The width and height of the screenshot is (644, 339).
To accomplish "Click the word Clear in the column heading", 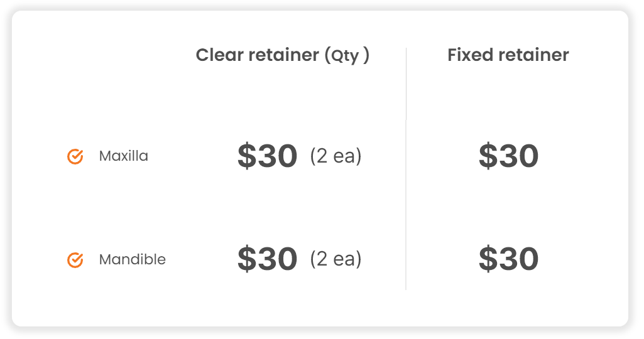I will click(x=219, y=55).
